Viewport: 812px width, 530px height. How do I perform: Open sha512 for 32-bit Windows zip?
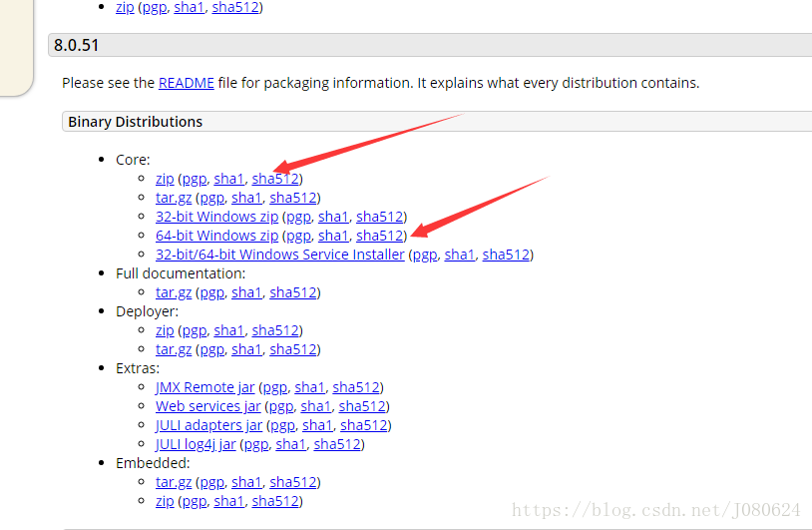380,217
